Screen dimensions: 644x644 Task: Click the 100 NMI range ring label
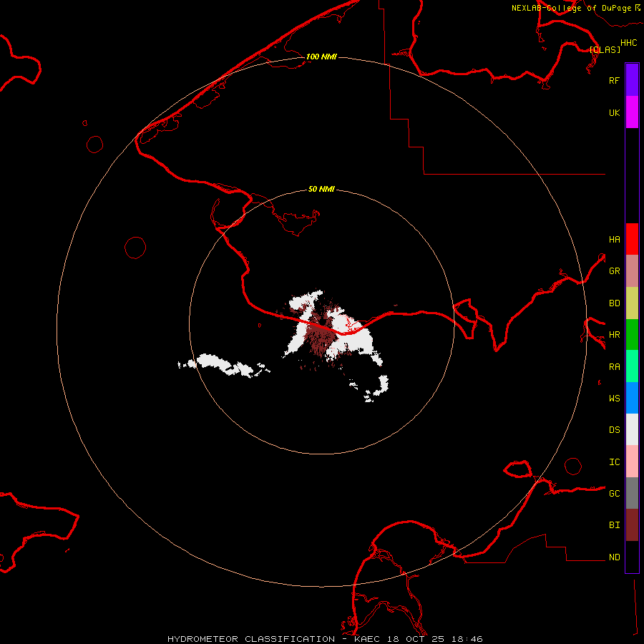321,57
